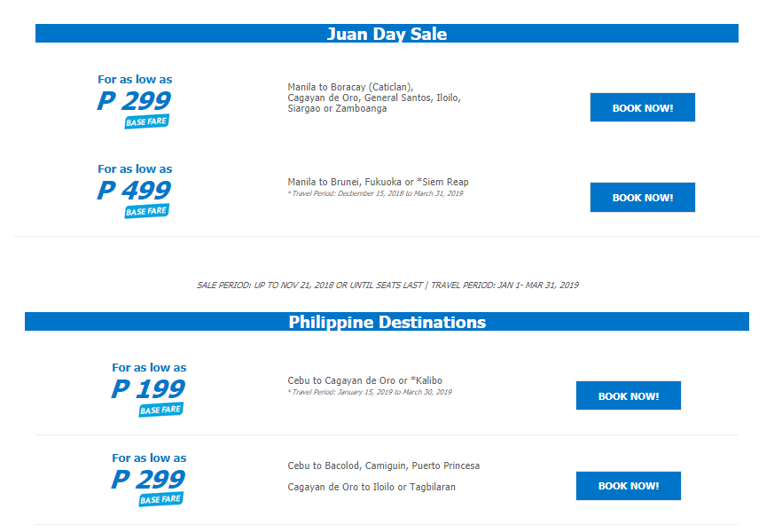Click the P 199 price graphic
The image size is (782, 532).
click(148, 388)
